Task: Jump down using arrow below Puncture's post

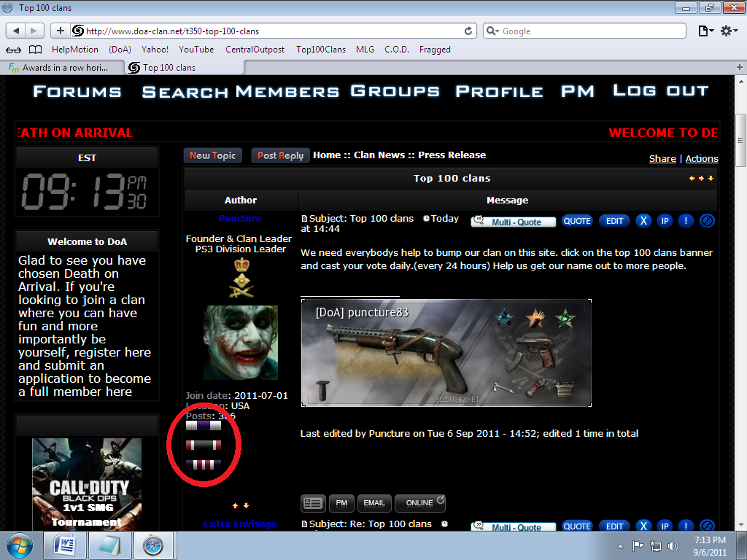Action: tap(246, 506)
